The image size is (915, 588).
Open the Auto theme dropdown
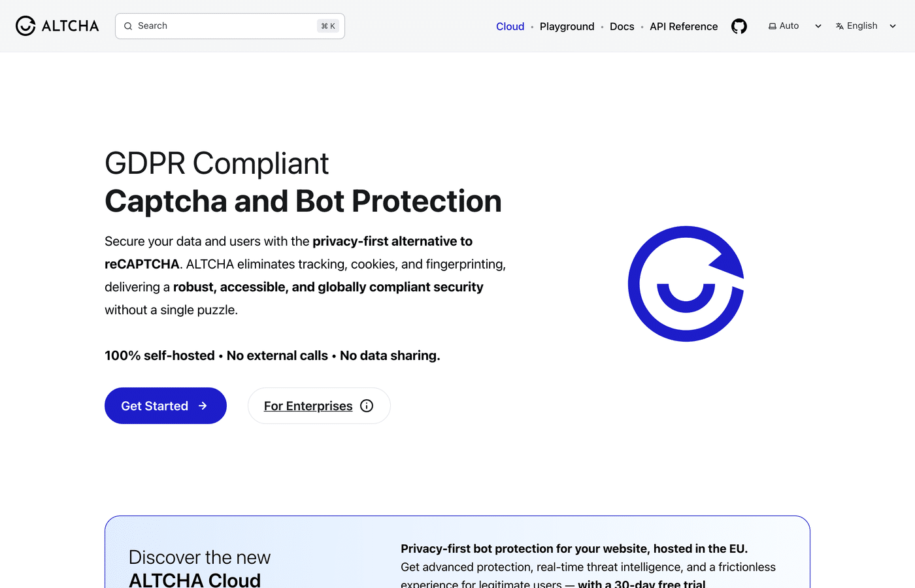click(795, 26)
